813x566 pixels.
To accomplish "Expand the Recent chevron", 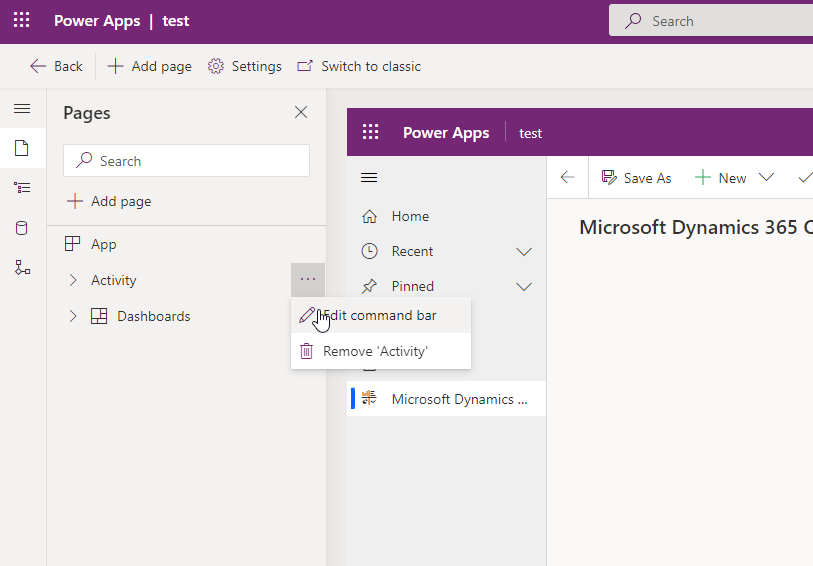I will (x=524, y=252).
